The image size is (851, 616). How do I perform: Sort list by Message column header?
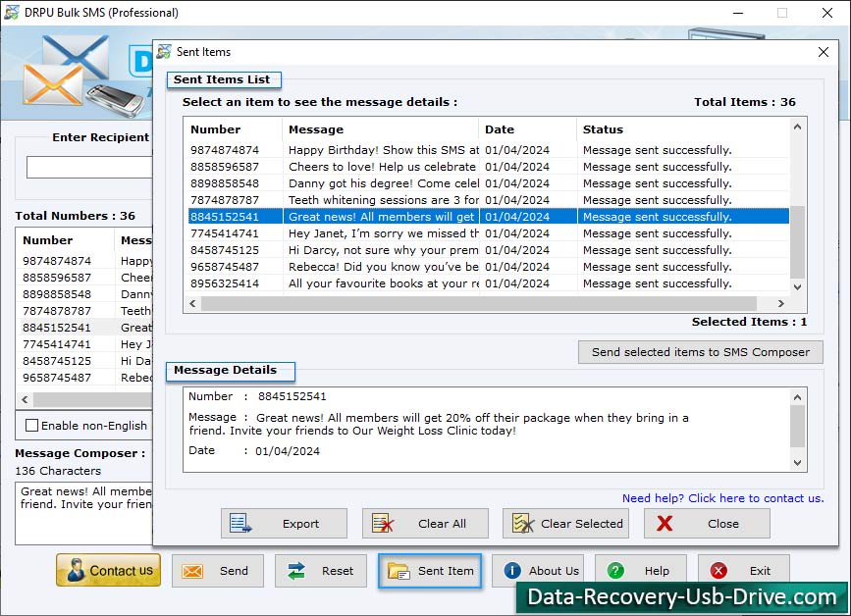(x=380, y=129)
